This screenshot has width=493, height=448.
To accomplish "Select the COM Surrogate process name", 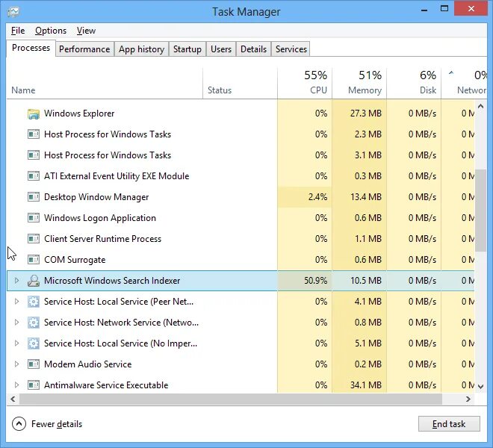I will [75, 260].
